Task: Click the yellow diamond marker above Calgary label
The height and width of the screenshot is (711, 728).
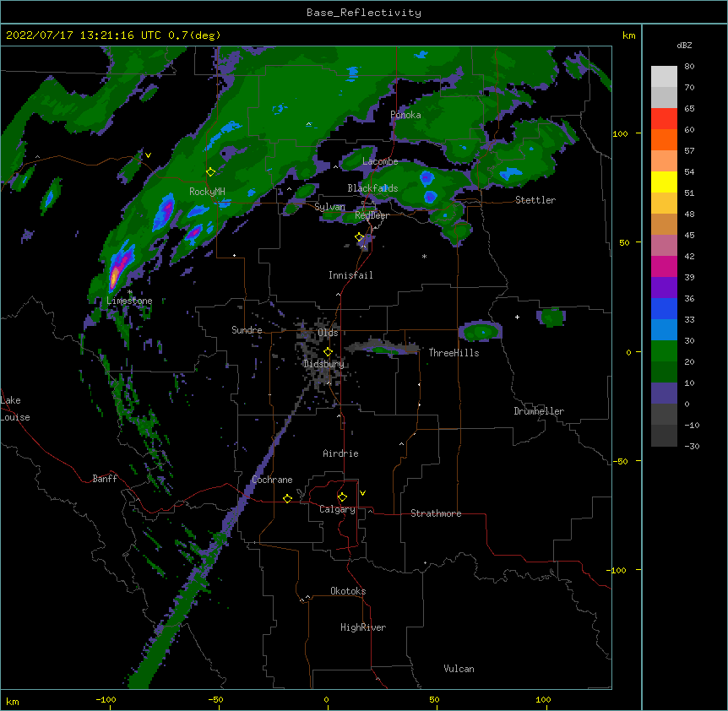Action: pos(342,497)
